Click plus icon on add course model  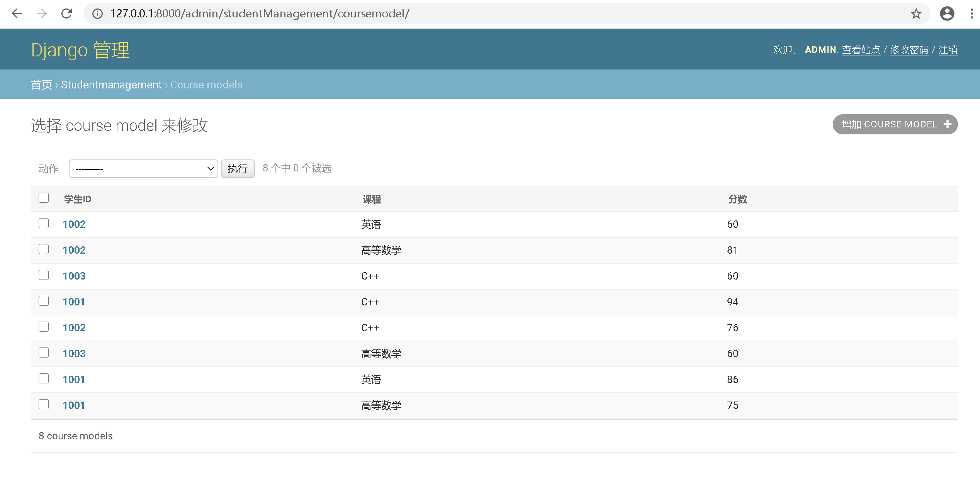click(947, 124)
